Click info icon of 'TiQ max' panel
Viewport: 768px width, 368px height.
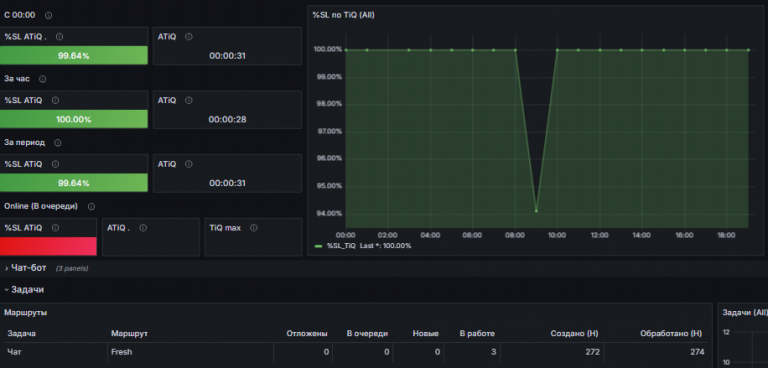point(254,227)
